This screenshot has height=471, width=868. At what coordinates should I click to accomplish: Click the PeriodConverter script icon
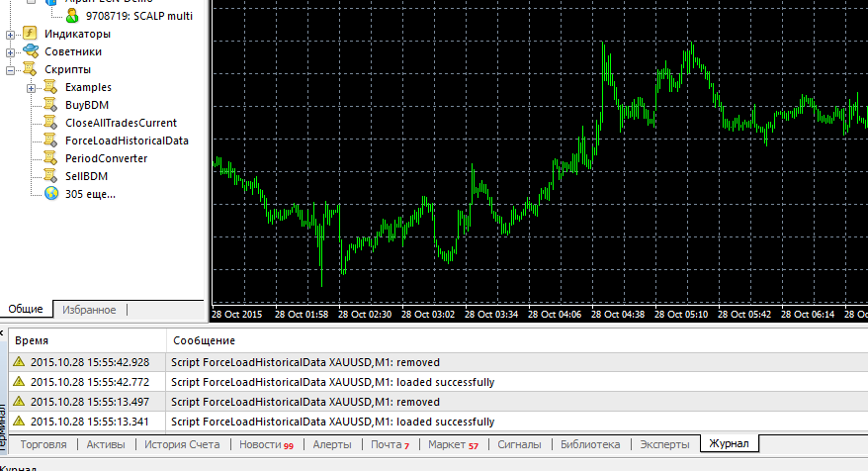(50, 158)
